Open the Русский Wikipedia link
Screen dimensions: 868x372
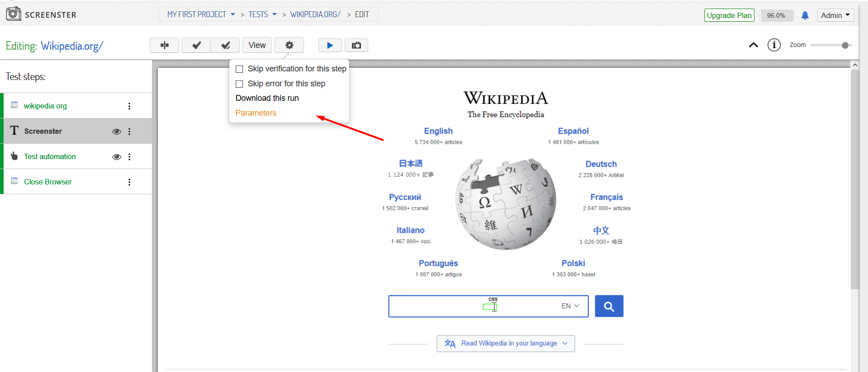405,197
